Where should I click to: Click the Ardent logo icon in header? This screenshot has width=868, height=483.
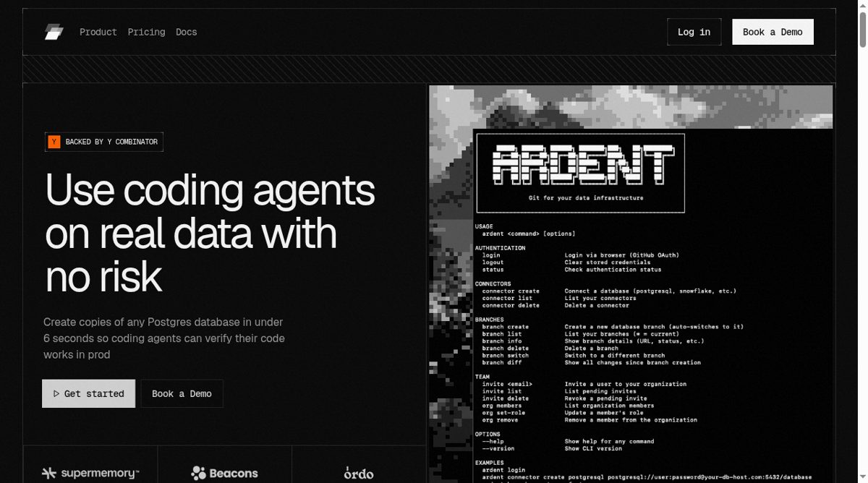point(54,32)
